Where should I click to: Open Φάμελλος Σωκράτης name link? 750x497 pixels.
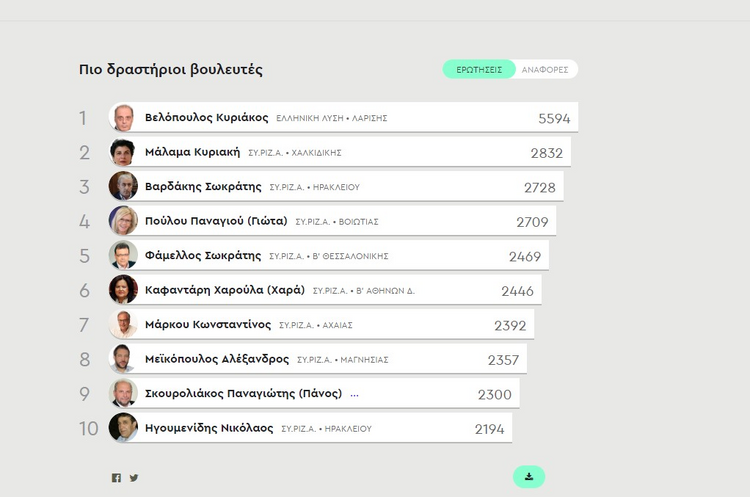click(203, 255)
